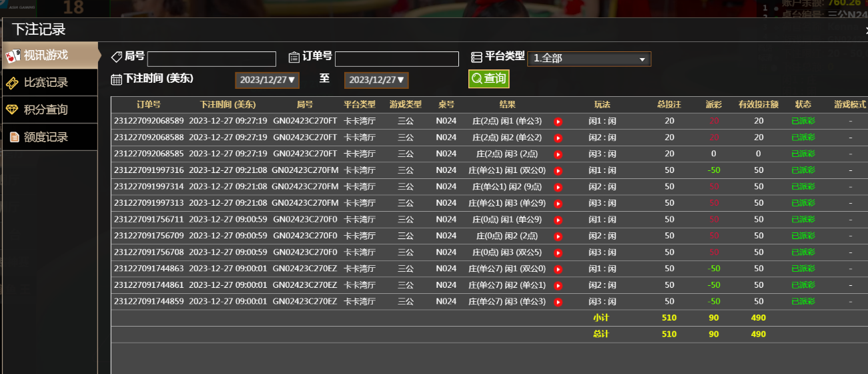
Task: Click the 订单号 input field
Action: click(x=397, y=59)
